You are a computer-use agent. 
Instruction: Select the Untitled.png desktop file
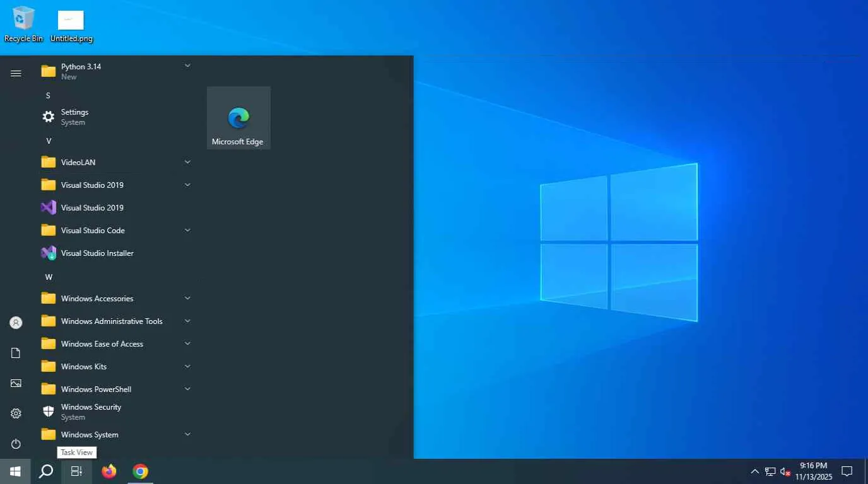(x=71, y=25)
